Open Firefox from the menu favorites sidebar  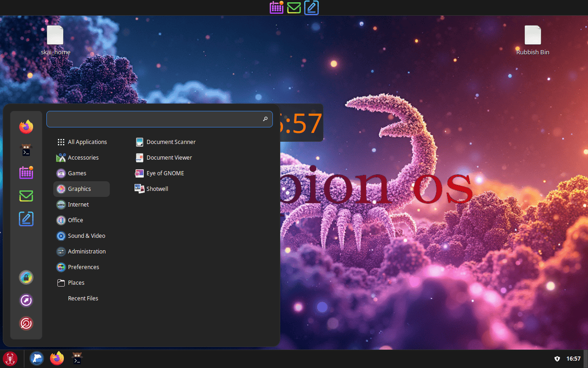[26, 126]
